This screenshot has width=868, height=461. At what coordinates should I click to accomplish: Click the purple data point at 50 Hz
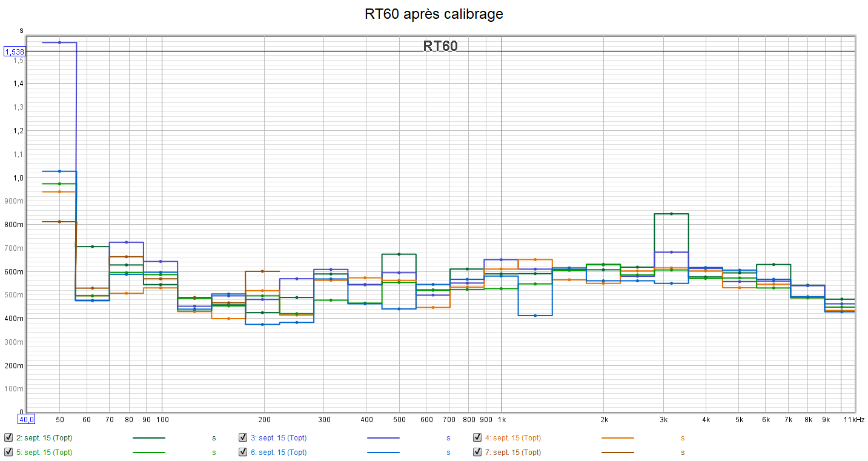pyautogui.click(x=59, y=42)
